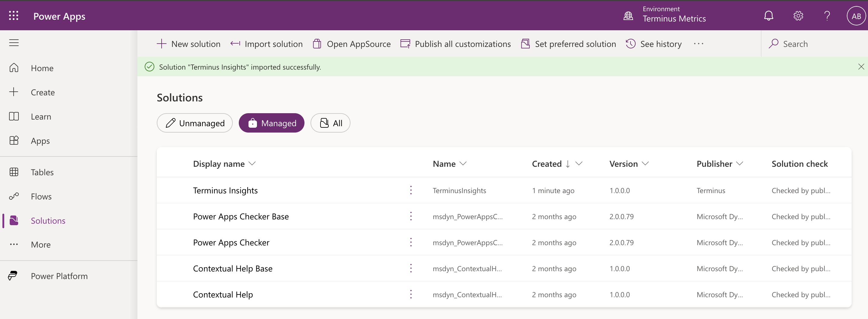The image size is (868, 319).
Task: Click the Environment globe icon
Action: point(628,16)
